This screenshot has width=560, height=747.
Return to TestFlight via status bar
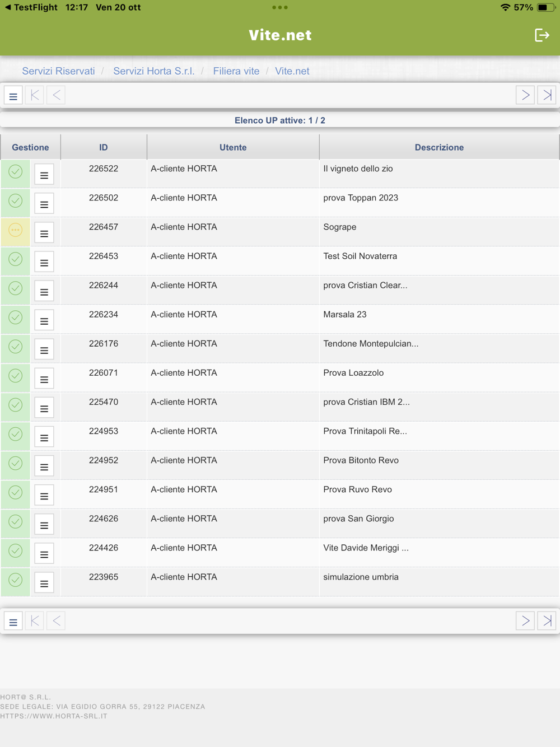coord(31,7)
